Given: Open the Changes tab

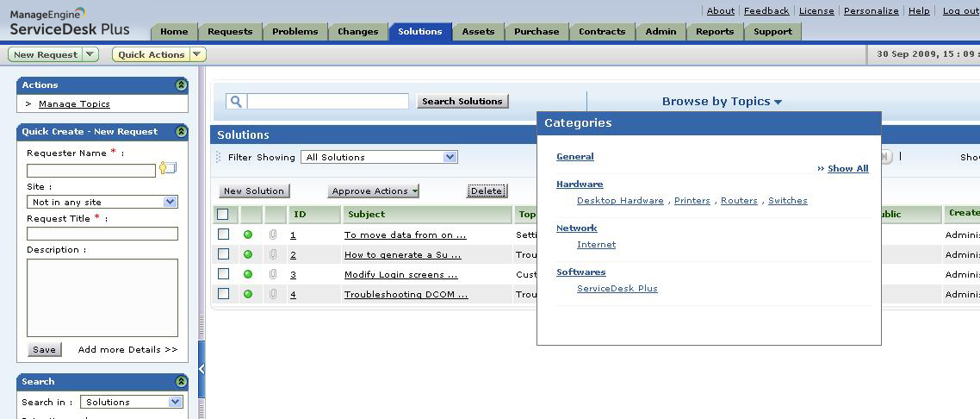Looking at the screenshot, I should [358, 31].
